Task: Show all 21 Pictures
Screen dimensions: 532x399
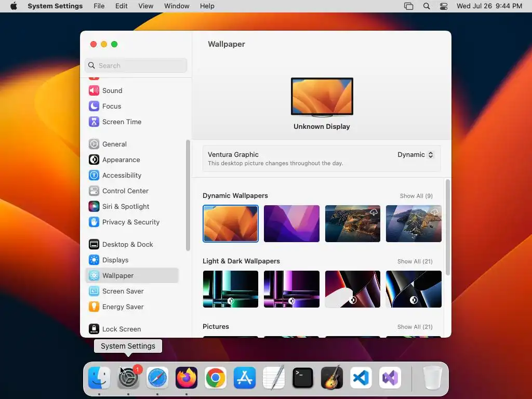Action: pos(415,327)
